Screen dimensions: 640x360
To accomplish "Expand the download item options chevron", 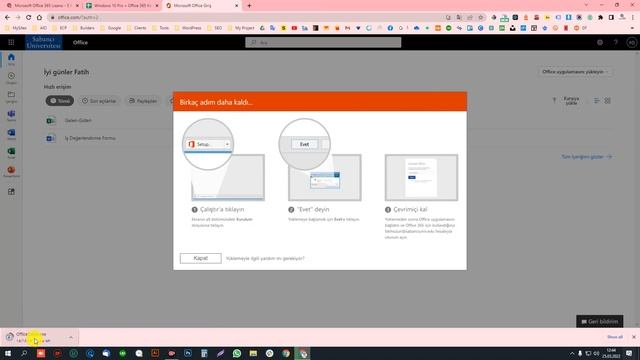I will (x=71, y=337).
